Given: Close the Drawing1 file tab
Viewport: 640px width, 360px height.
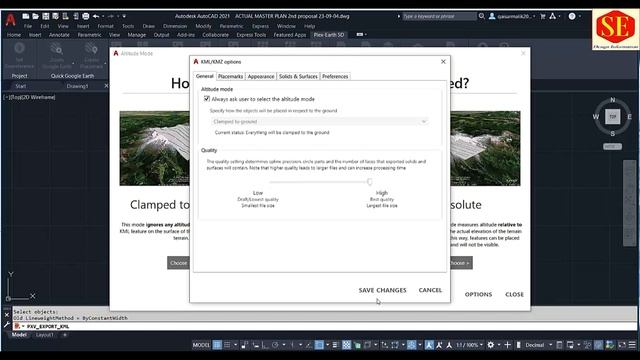Looking at the screenshot, I should 107,86.
